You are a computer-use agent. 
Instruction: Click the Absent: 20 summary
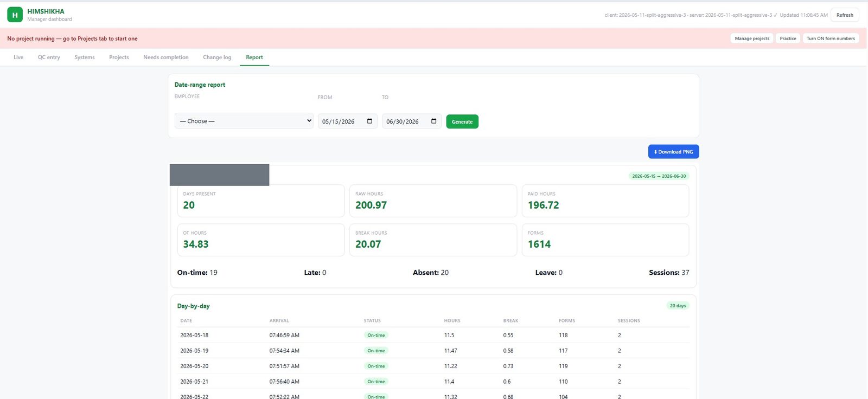click(431, 273)
